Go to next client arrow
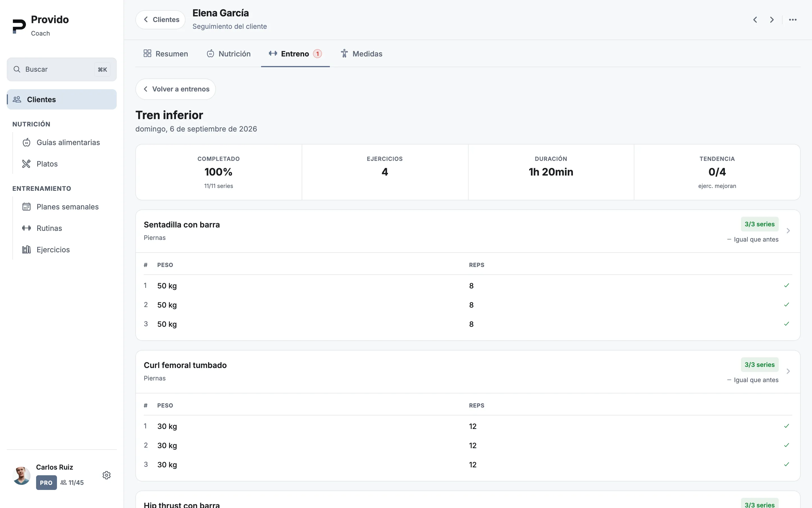This screenshot has height=508, width=812. [772, 20]
